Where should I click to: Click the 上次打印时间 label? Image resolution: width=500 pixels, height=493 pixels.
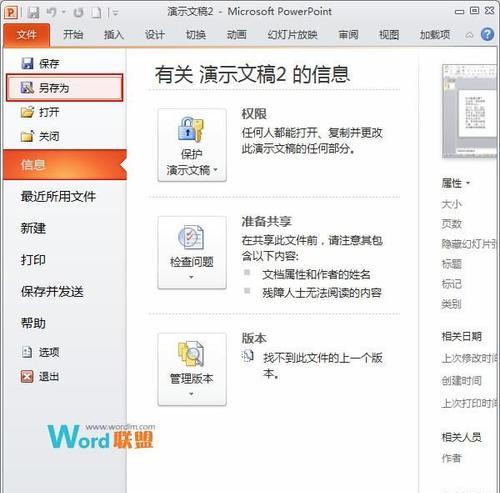[x=469, y=403]
